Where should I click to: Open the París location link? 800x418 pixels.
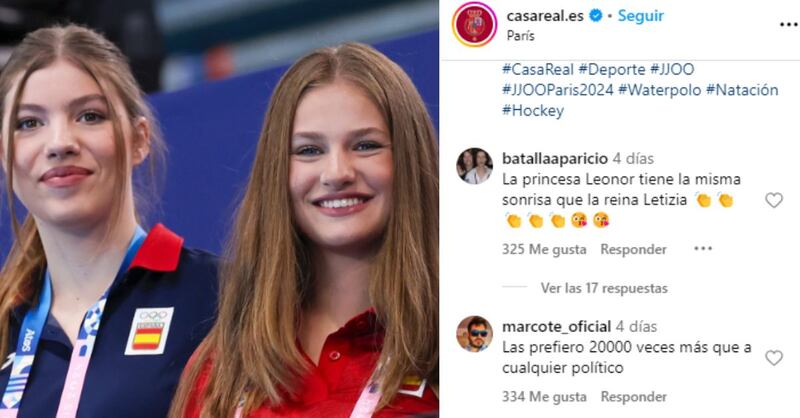point(520,36)
